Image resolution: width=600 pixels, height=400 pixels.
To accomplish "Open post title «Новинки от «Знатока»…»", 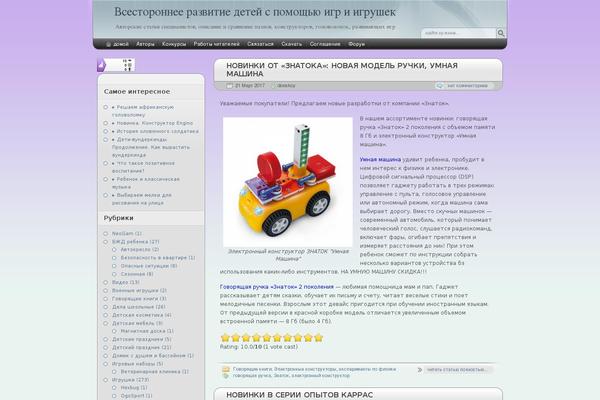I will point(342,70).
